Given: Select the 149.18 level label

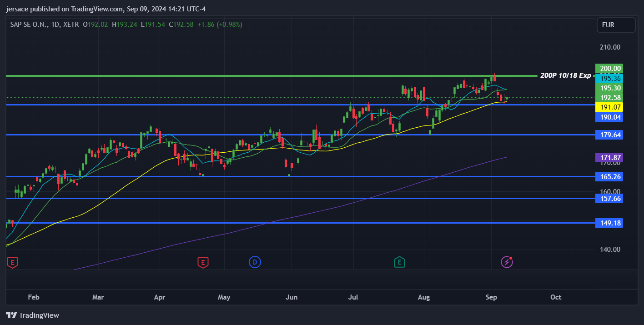Looking at the screenshot, I should (x=609, y=223).
